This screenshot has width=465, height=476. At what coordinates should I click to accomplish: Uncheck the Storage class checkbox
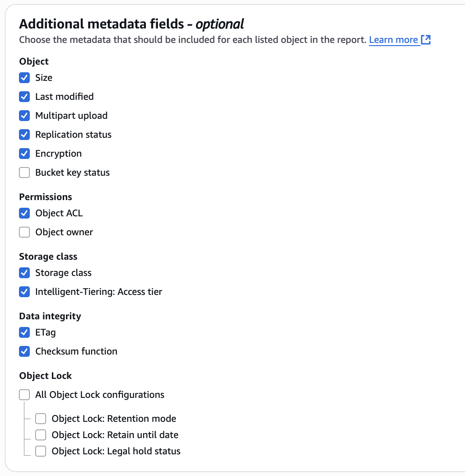click(24, 273)
